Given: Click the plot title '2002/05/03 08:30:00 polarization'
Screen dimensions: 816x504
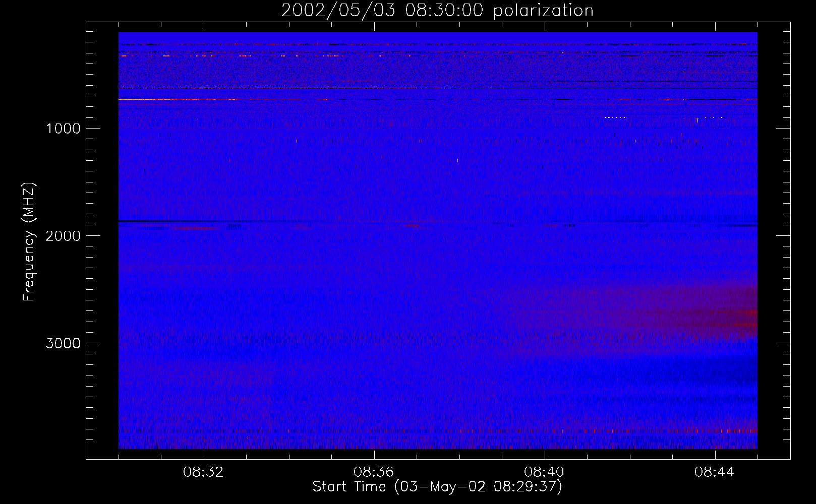Looking at the screenshot, I should click(437, 11).
